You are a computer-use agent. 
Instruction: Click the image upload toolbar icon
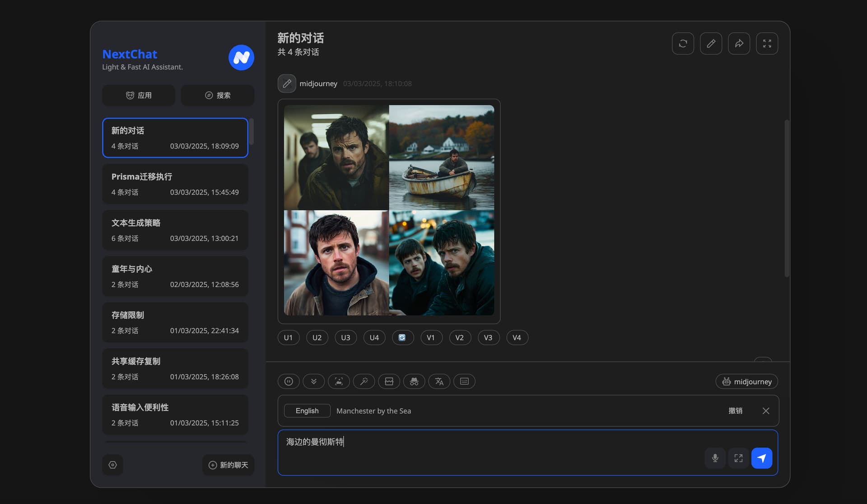point(389,381)
